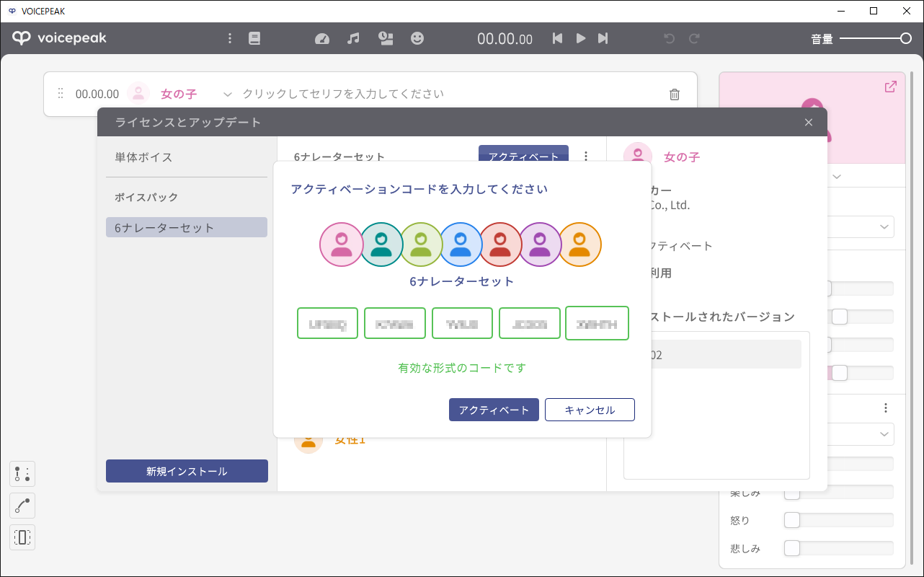This screenshot has height=577, width=924.
Task: Select the pitch curve tool in left sidebar
Action: [x=22, y=506]
